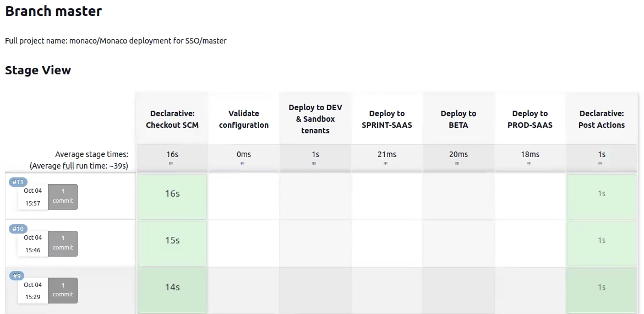Click the Deploy to BETA column header
644x314 pixels.
(459, 119)
